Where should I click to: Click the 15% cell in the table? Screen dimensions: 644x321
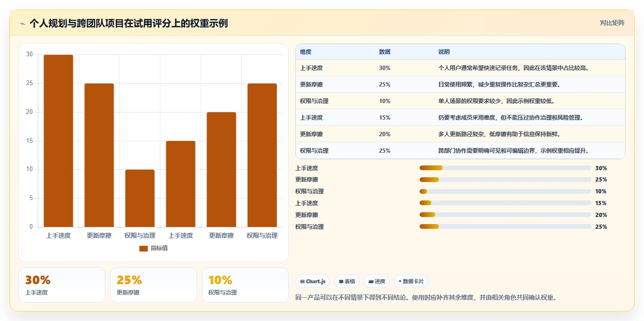(x=385, y=118)
